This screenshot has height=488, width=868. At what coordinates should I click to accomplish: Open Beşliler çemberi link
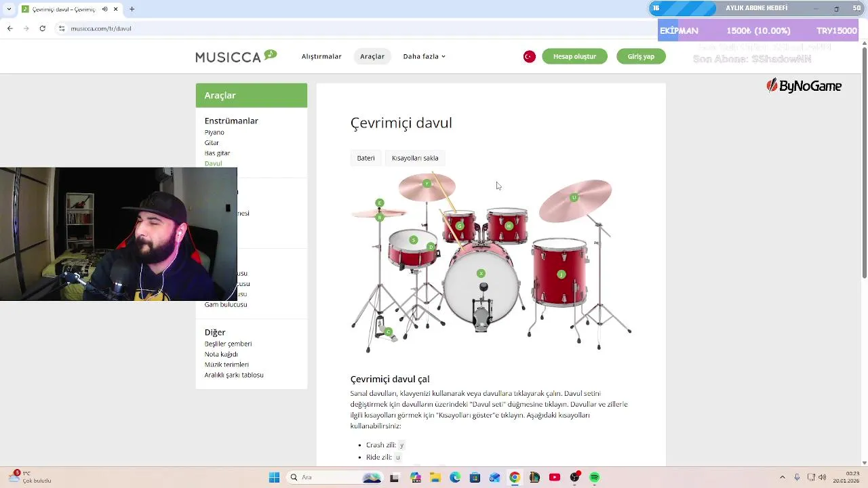coord(228,344)
